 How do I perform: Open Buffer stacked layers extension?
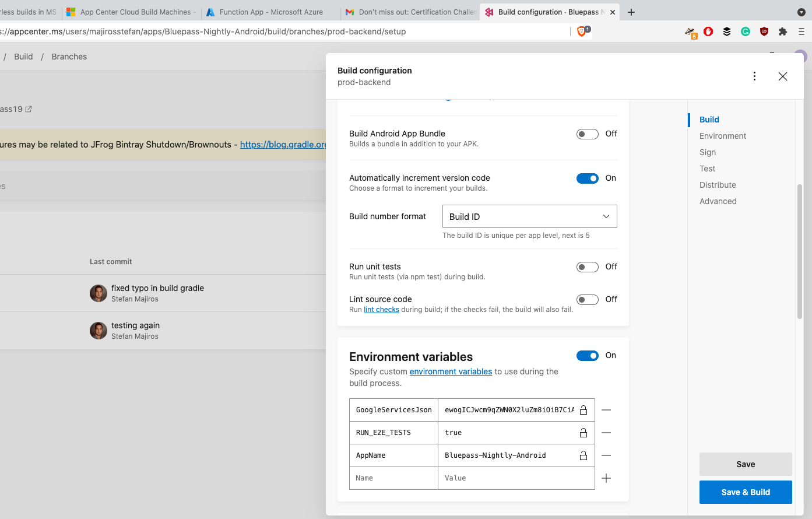[x=727, y=31]
